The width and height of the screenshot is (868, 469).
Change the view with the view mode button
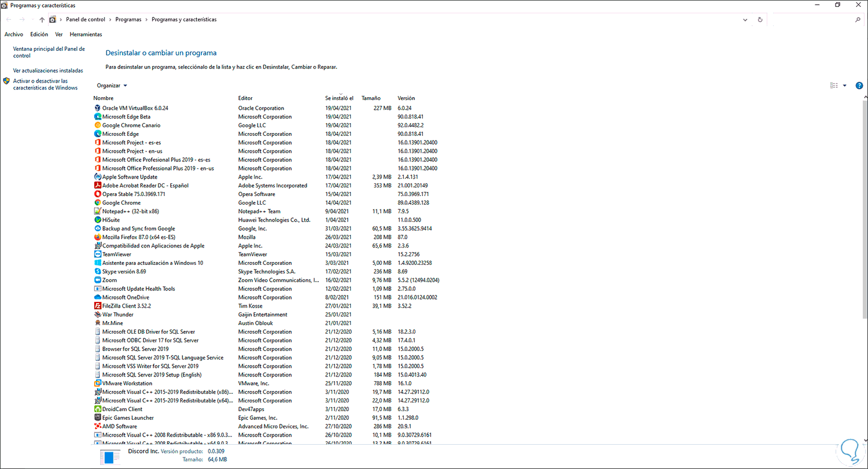(x=834, y=86)
